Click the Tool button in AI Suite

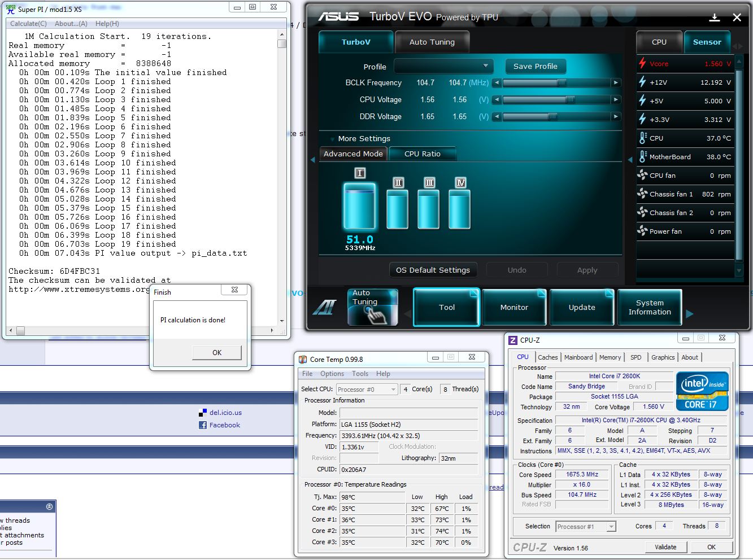click(x=446, y=307)
